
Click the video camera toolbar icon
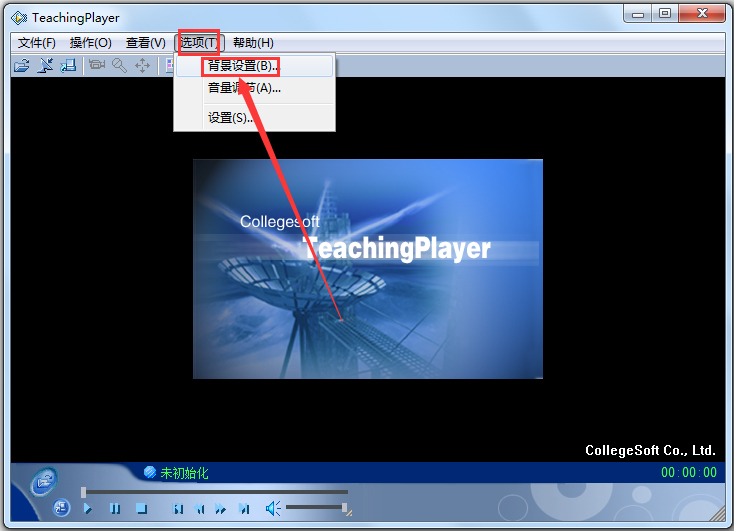96,65
